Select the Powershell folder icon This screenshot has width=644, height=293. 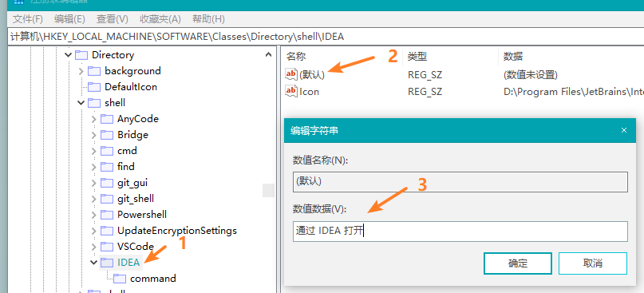pos(107,215)
